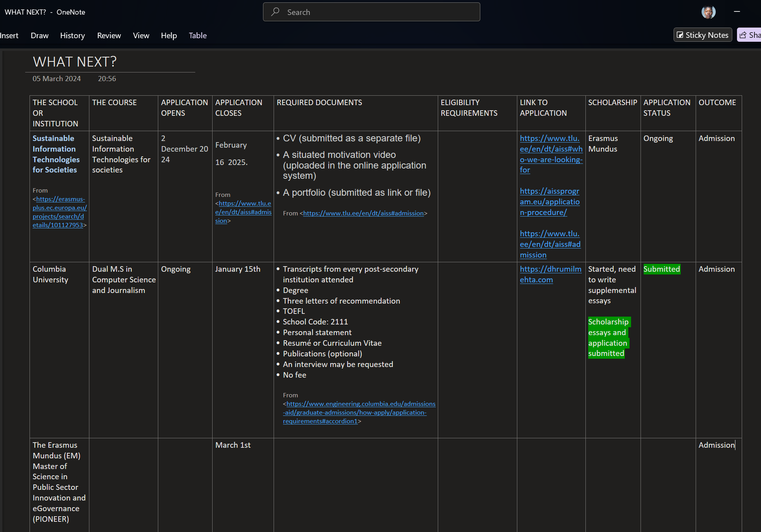The image size is (761, 532).
Task: Click the School Code: 2111 bullet
Action: (x=315, y=322)
